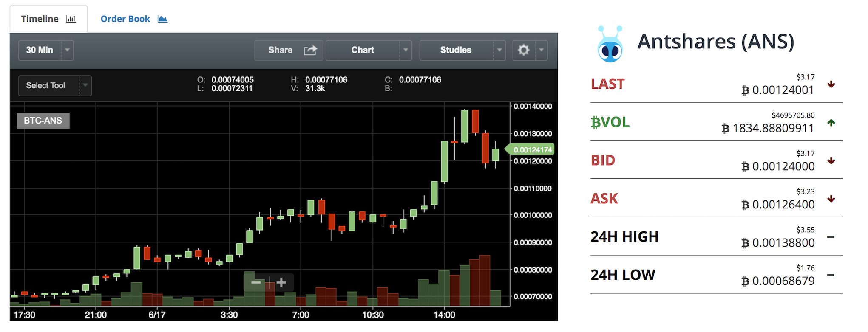Expand the Select Tool dropdown arrow
Screen dimensions: 868x332
pyautogui.click(x=85, y=85)
